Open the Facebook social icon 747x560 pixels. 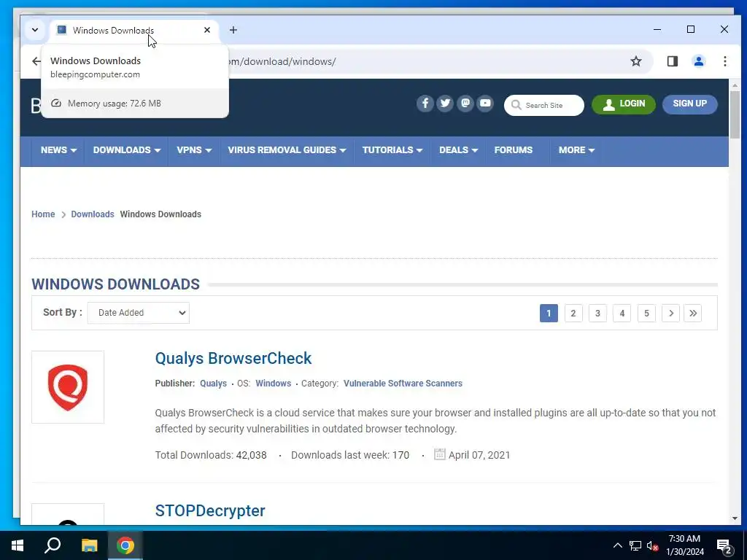[x=425, y=104]
